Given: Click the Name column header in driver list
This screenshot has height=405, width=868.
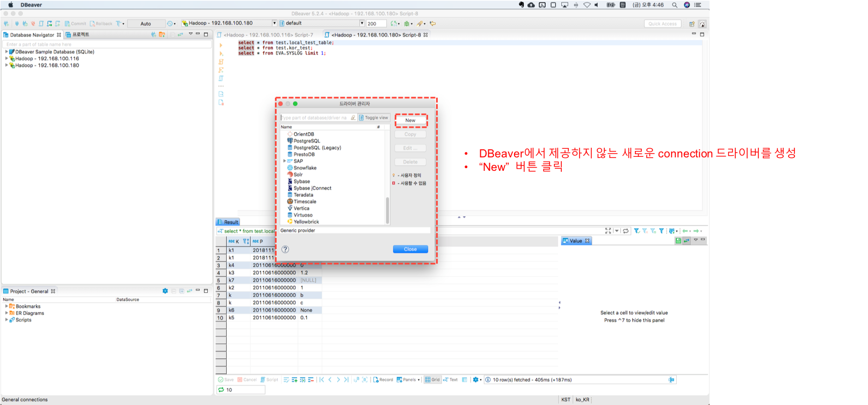Looking at the screenshot, I should click(287, 127).
